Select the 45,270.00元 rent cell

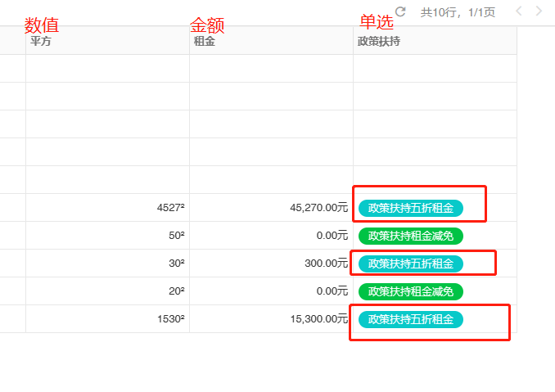click(x=318, y=208)
